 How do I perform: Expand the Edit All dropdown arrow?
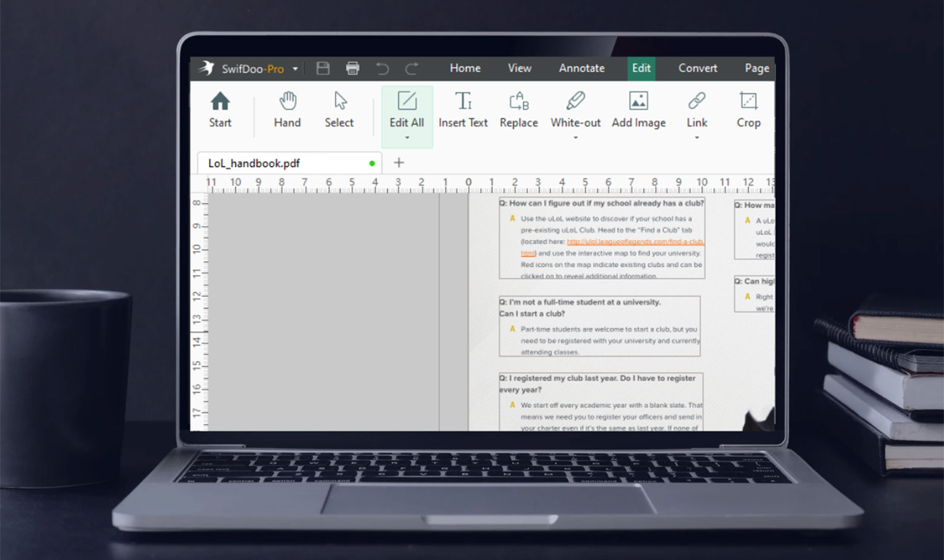pos(407,138)
